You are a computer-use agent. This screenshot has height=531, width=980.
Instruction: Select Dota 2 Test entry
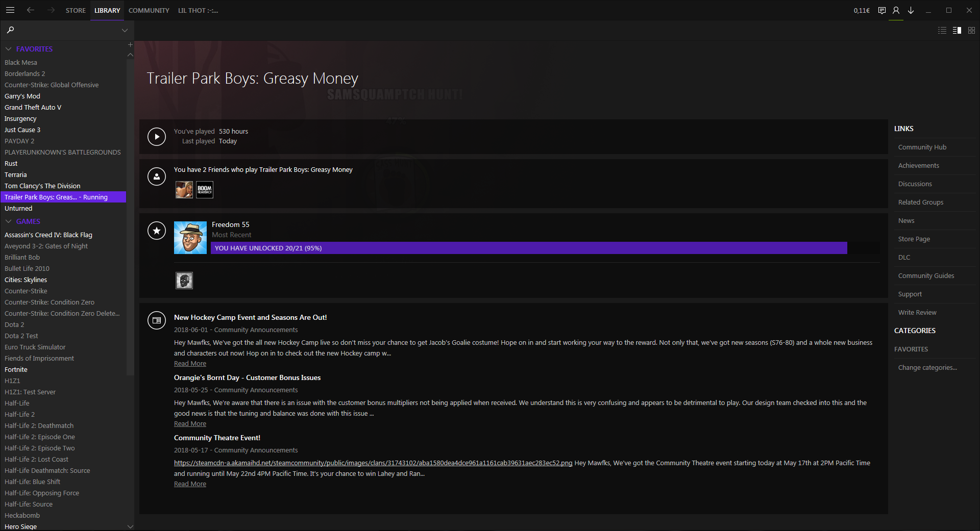(63, 336)
